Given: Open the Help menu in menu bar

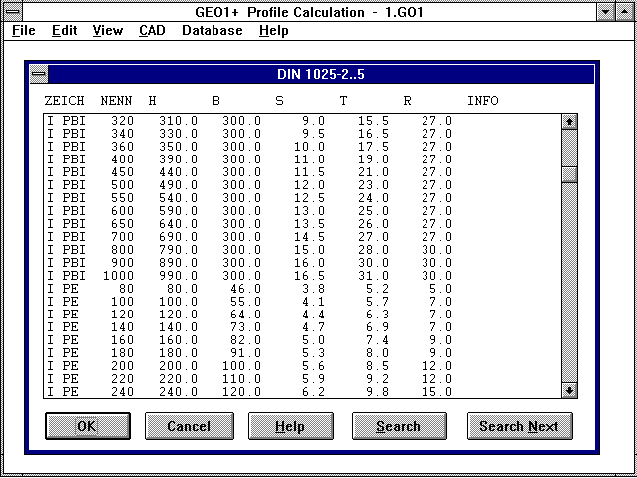Looking at the screenshot, I should tap(273, 30).
